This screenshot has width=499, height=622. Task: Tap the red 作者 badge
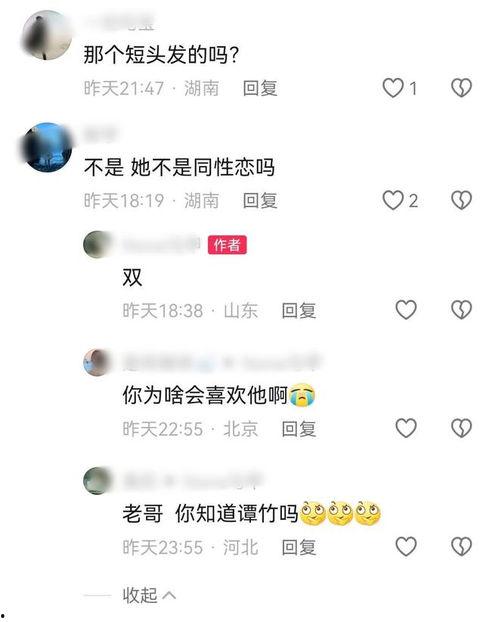click(227, 245)
